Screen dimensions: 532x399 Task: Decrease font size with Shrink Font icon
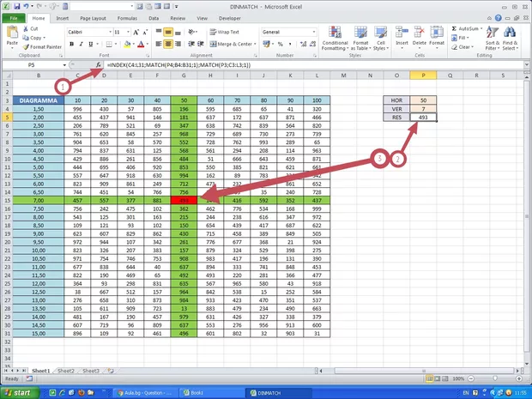click(x=145, y=33)
